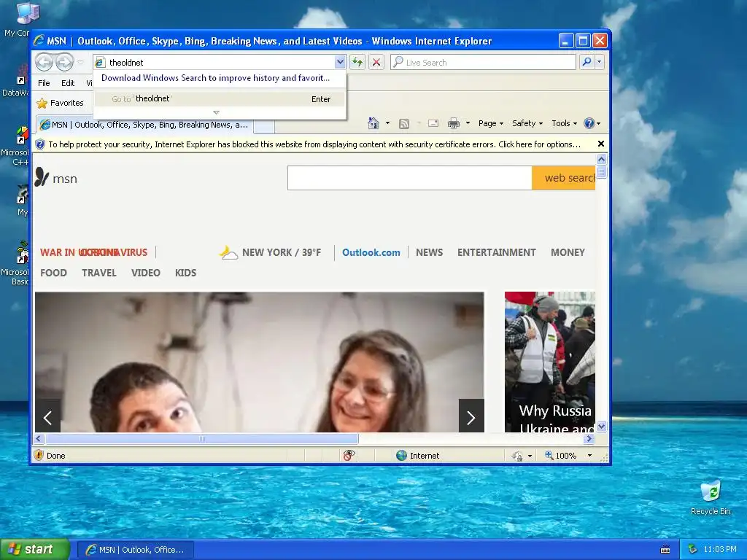Viewport: 747px width, 560px height.
Task: Open the KIDS section link
Action: [185, 273]
